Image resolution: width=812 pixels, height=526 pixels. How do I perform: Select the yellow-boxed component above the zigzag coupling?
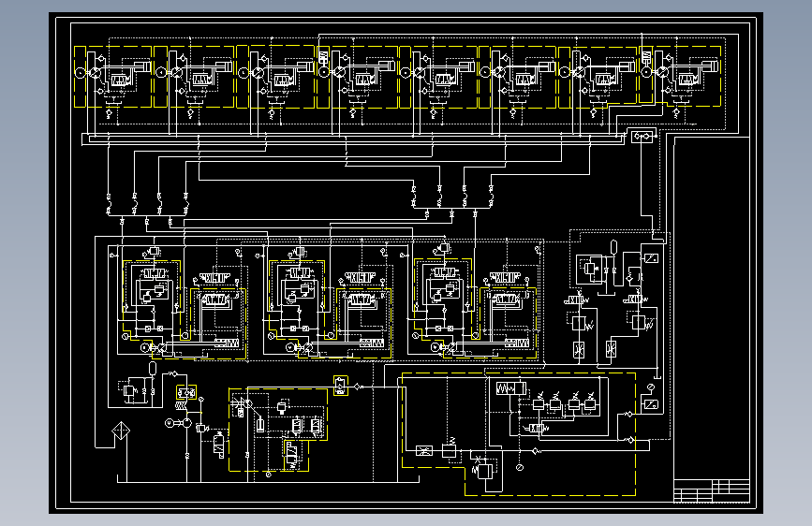pos(186,392)
